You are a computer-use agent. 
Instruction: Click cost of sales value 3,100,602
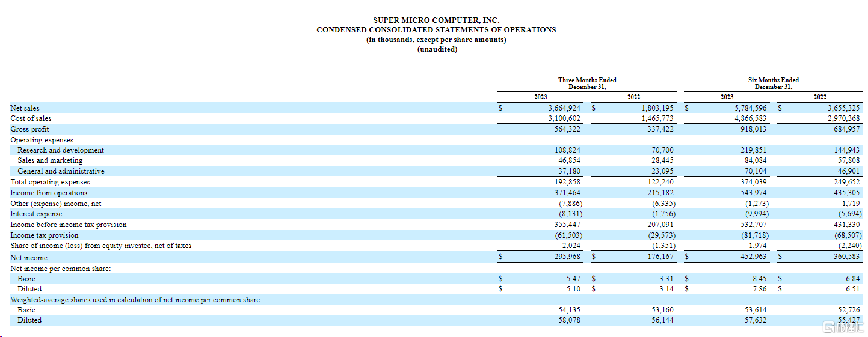click(564, 118)
